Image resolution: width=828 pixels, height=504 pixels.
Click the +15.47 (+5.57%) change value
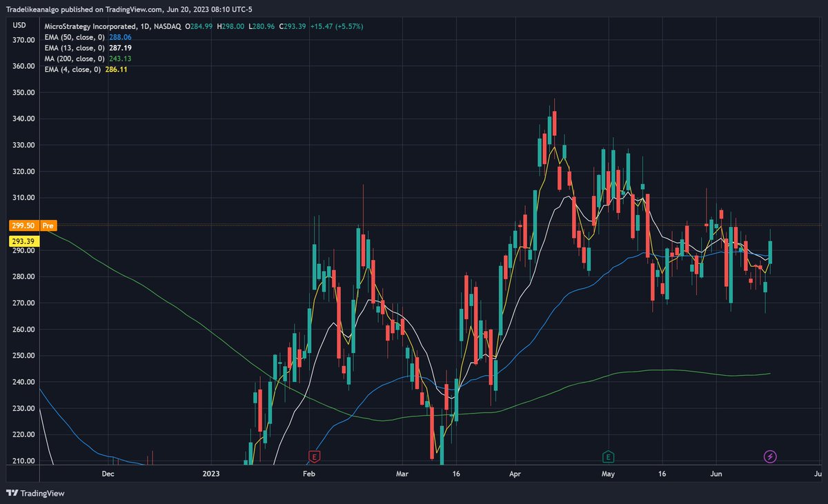click(x=337, y=26)
